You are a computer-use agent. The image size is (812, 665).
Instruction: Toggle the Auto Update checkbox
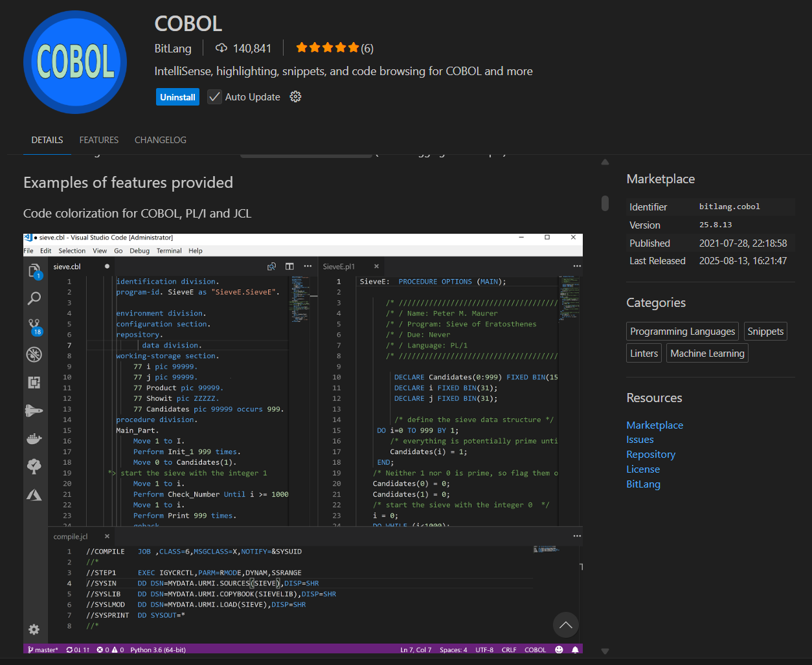[x=214, y=96]
